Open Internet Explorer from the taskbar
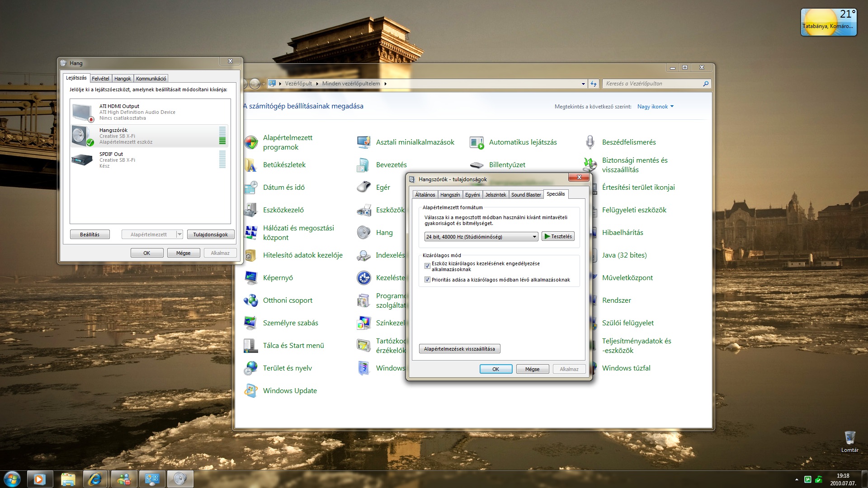Viewport: 868px width, 488px height. (x=95, y=479)
